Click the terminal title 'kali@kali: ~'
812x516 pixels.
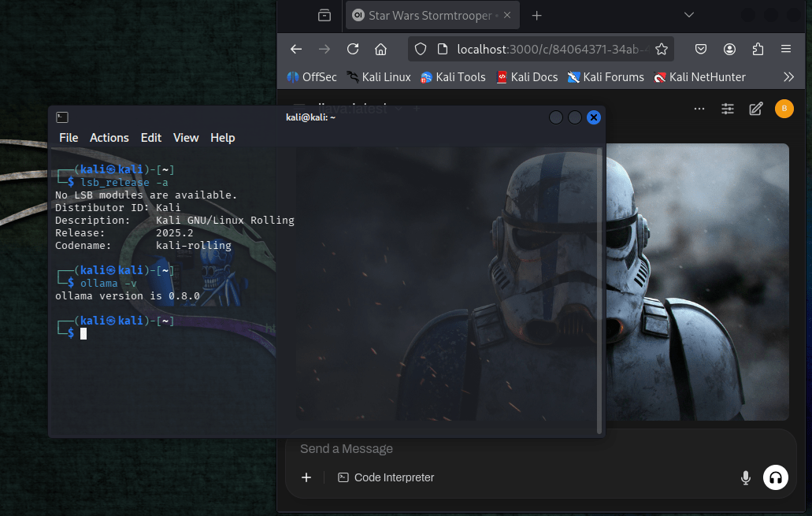click(311, 117)
